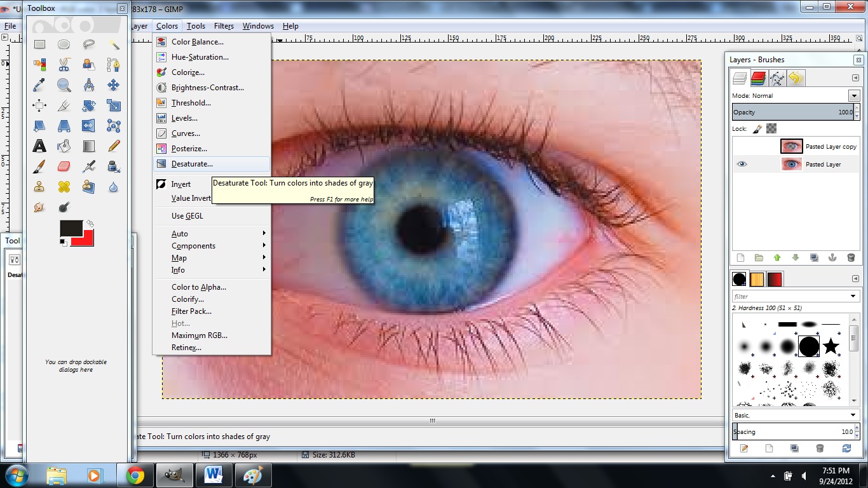
Task: Select the Paintbrush tool
Action: tap(39, 166)
